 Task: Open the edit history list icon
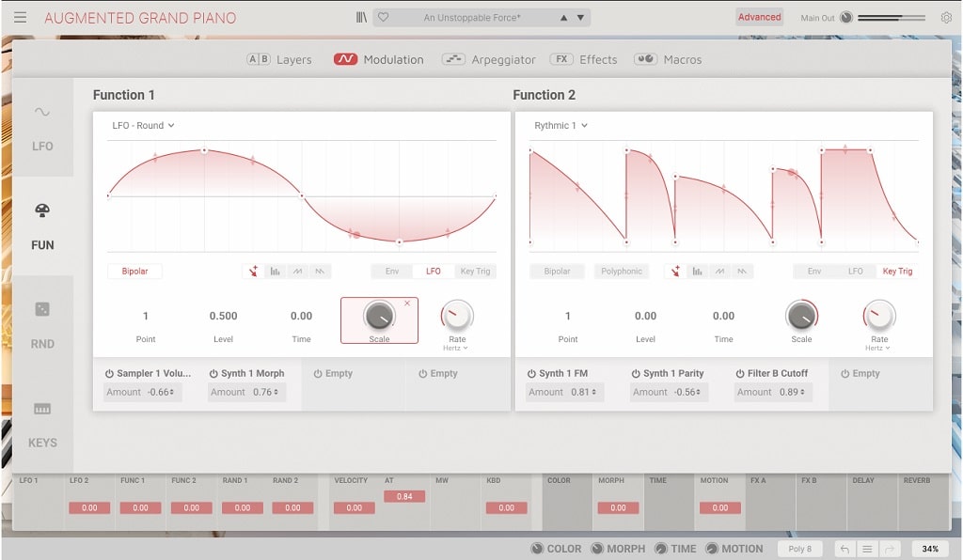[867, 549]
